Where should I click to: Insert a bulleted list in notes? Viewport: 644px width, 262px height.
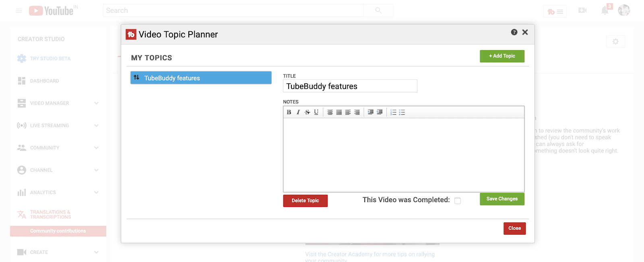(402, 112)
